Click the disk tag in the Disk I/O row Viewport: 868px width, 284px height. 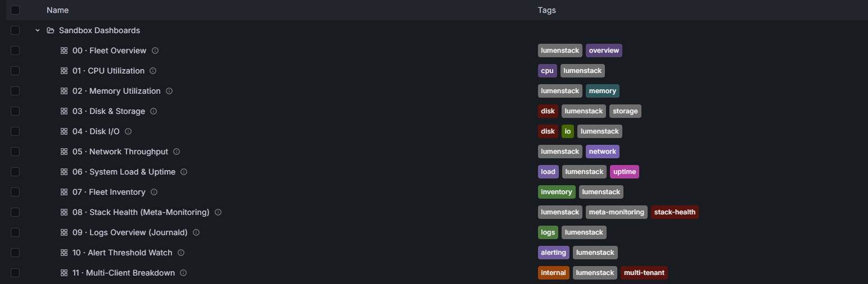(x=548, y=131)
